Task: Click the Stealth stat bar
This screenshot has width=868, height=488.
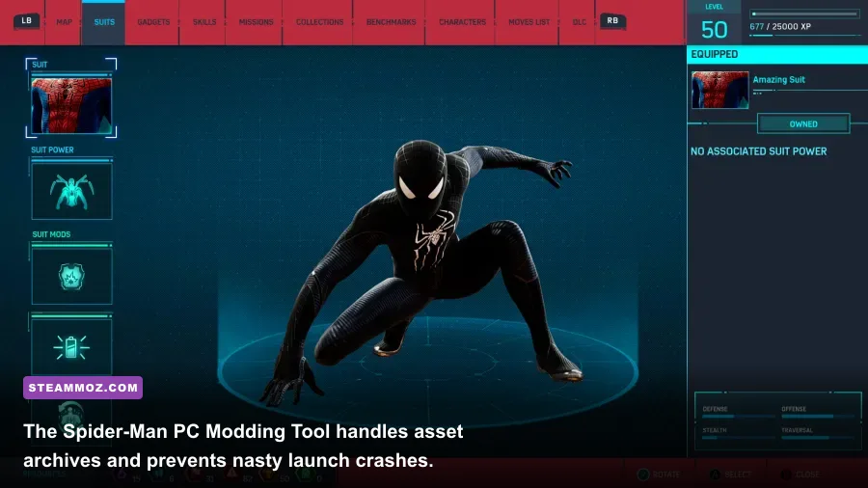Action: [x=738, y=438]
